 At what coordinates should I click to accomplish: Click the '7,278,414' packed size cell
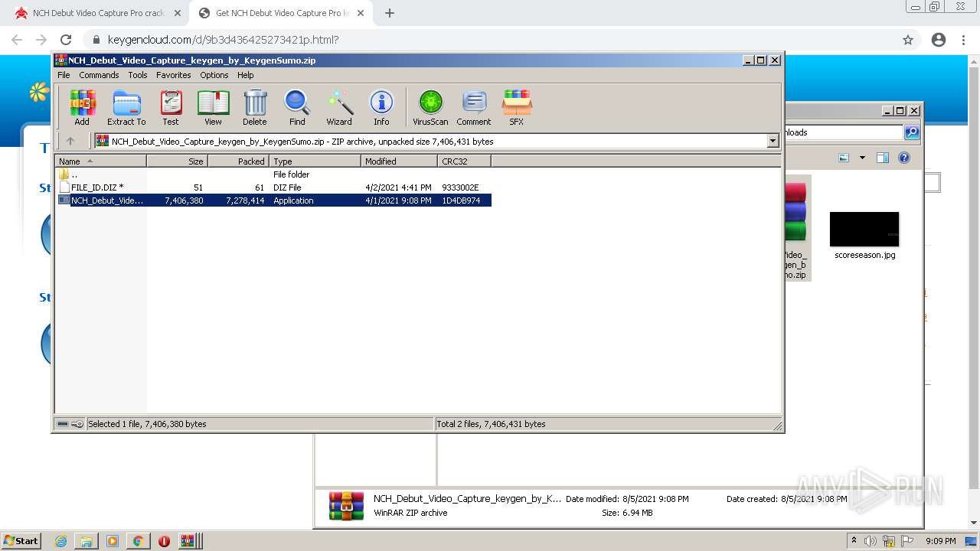(x=245, y=201)
